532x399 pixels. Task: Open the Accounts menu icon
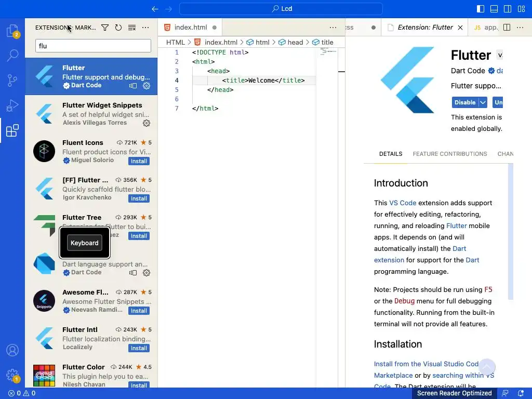coord(12,350)
